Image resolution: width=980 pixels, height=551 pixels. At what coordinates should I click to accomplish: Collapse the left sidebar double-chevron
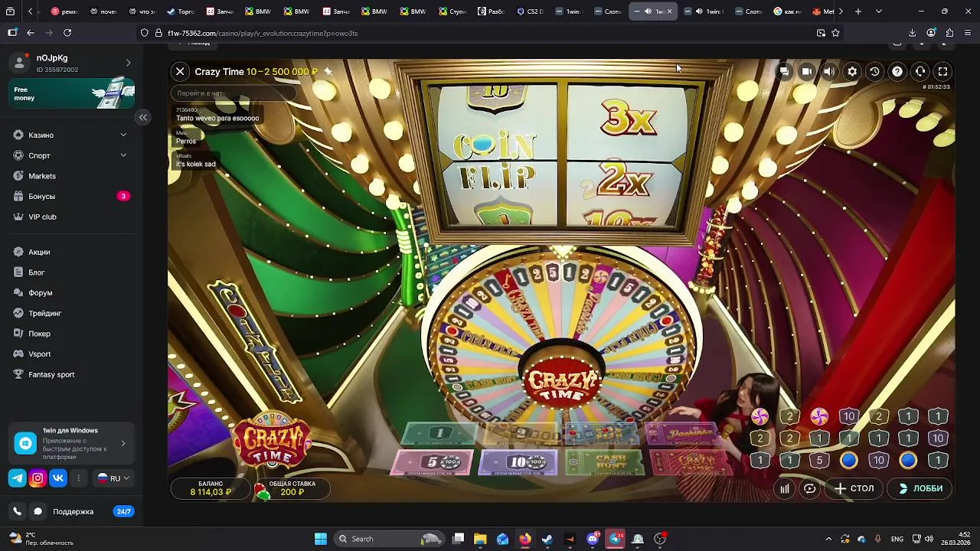143,117
